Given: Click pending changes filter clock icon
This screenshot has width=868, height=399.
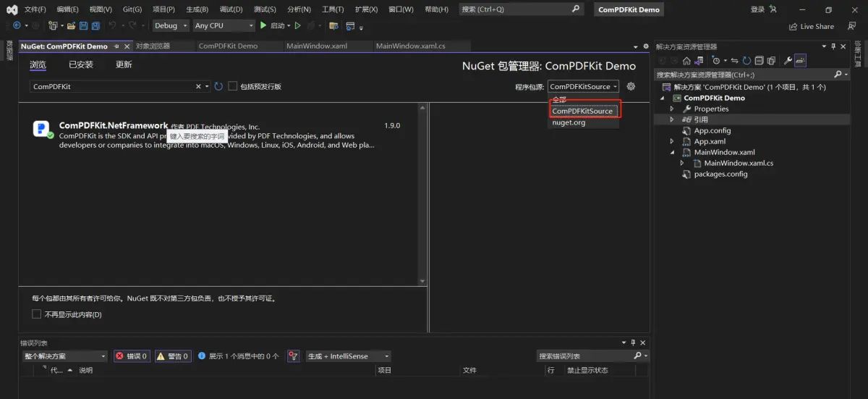Looking at the screenshot, I should coord(718,60).
